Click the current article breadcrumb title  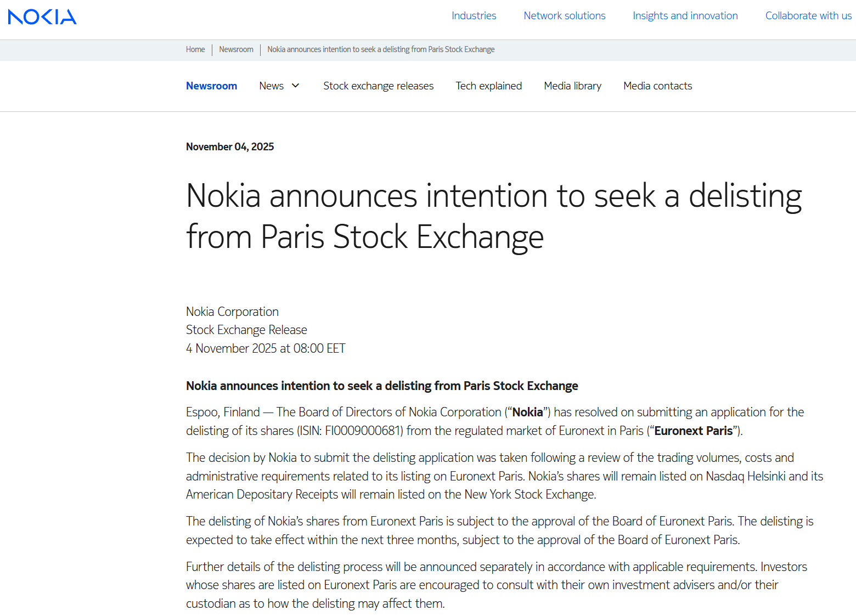point(381,49)
